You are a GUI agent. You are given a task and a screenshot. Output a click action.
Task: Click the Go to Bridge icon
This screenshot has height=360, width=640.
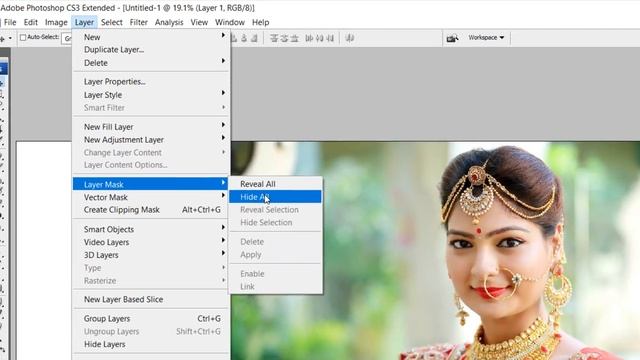click(x=452, y=38)
